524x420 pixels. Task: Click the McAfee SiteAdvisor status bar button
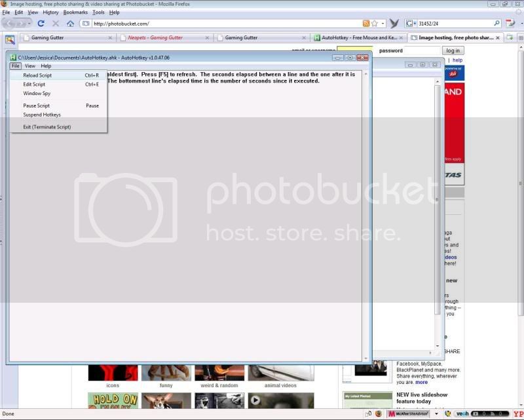pos(411,414)
